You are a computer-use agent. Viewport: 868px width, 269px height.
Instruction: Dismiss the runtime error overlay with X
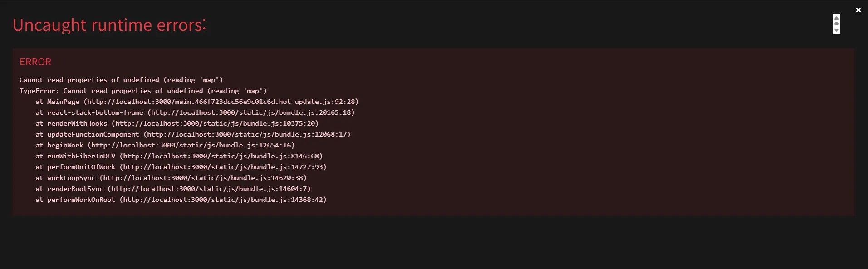coord(858,10)
